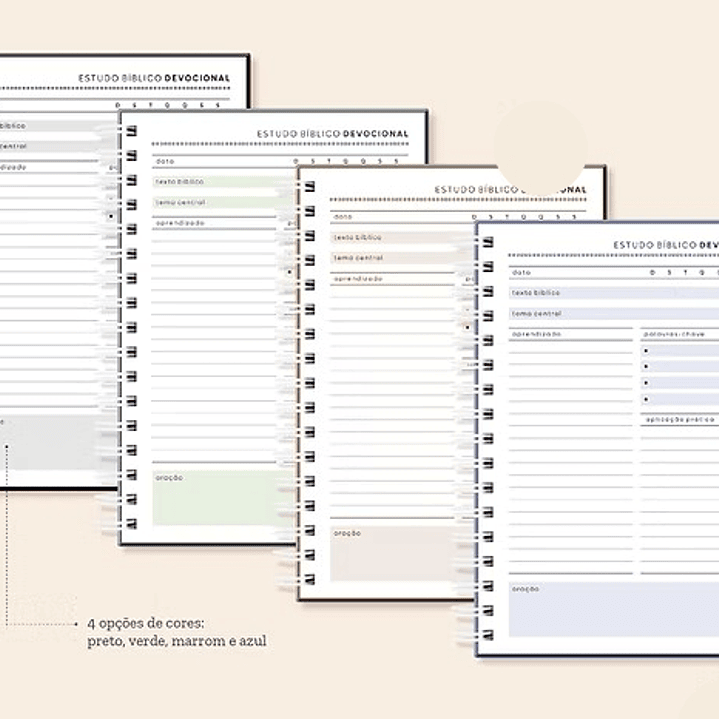719x719 pixels.
Task: Click the "preto, verde, marrom e azul" text
Action: [x=176, y=640]
